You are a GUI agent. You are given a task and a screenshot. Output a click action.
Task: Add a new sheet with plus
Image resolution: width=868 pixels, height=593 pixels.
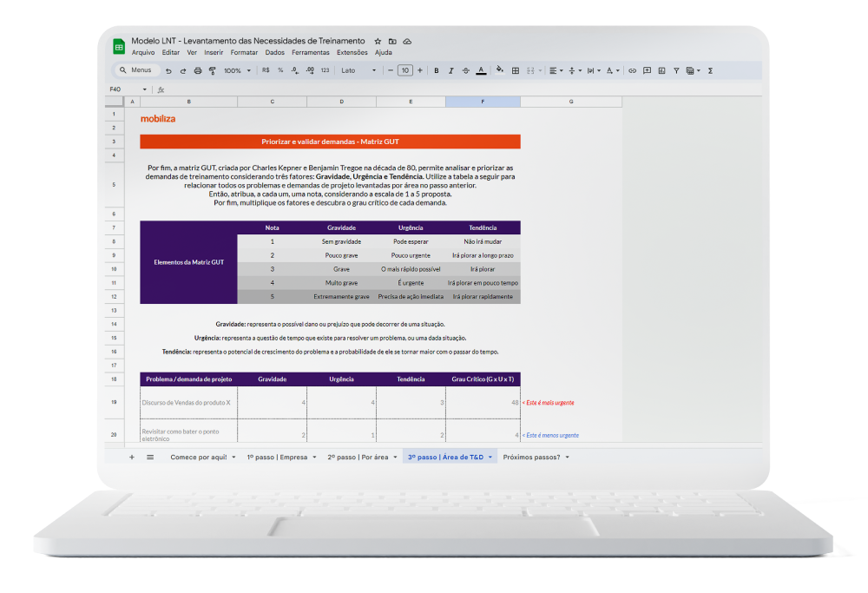tap(132, 458)
